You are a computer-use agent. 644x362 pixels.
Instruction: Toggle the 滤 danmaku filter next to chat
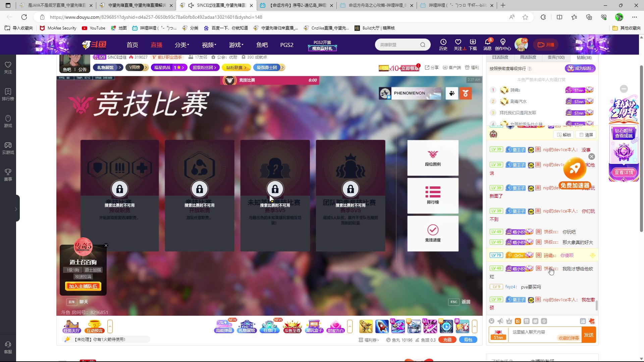583,321
